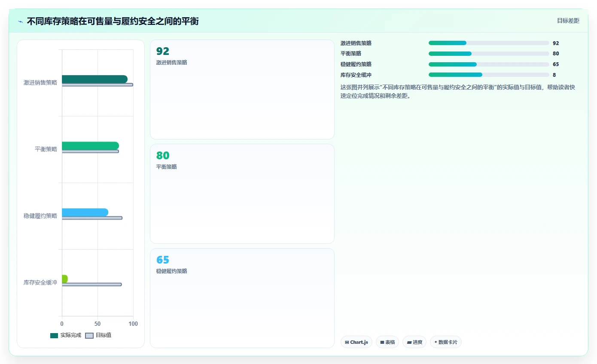Select the Chart.js tag chip
Viewport: 597px width, 364px height.
[356, 342]
